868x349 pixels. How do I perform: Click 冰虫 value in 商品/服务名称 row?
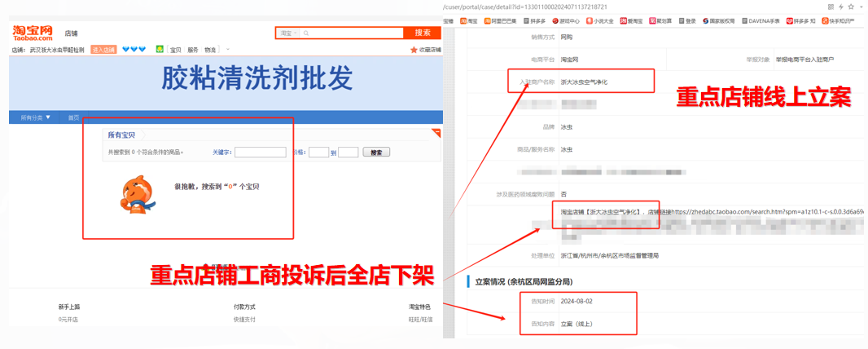(x=566, y=149)
